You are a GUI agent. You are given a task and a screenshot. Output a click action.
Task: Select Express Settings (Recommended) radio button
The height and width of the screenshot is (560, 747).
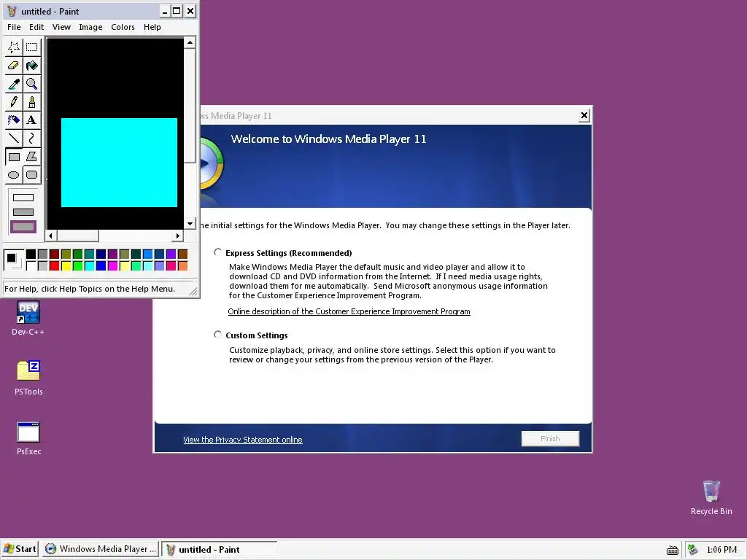[217, 252]
